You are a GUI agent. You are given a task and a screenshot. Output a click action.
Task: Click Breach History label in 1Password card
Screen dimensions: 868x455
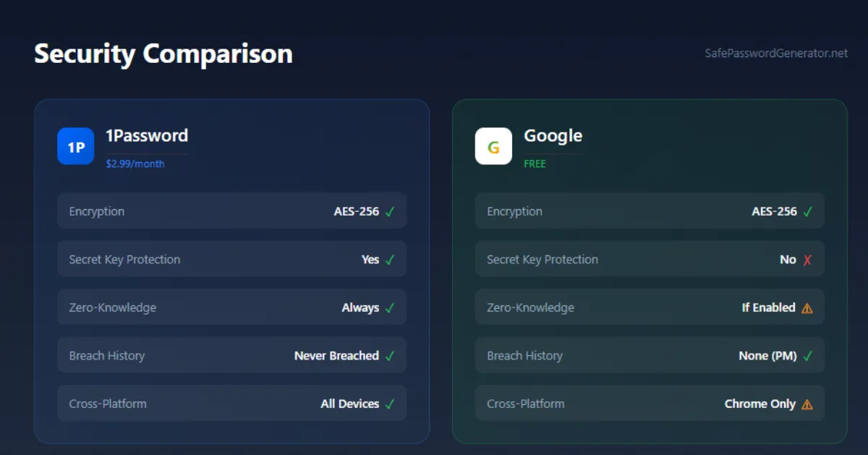(107, 355)
